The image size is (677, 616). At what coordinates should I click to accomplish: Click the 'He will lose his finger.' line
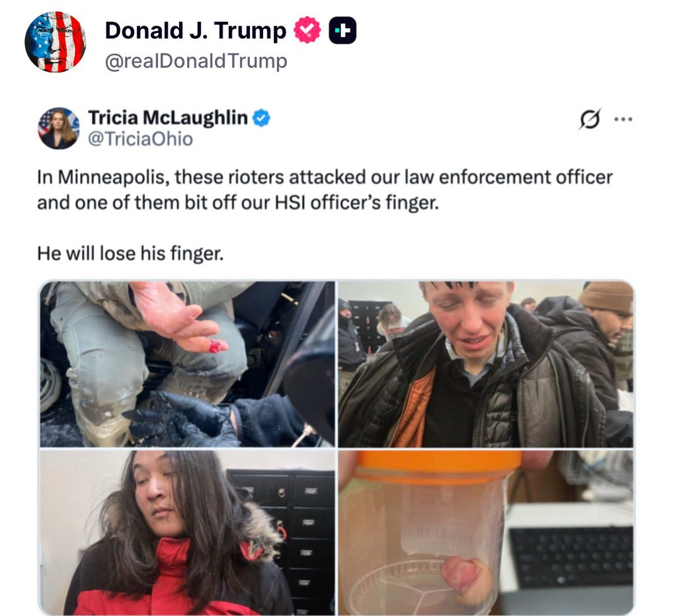pos(130,253)
